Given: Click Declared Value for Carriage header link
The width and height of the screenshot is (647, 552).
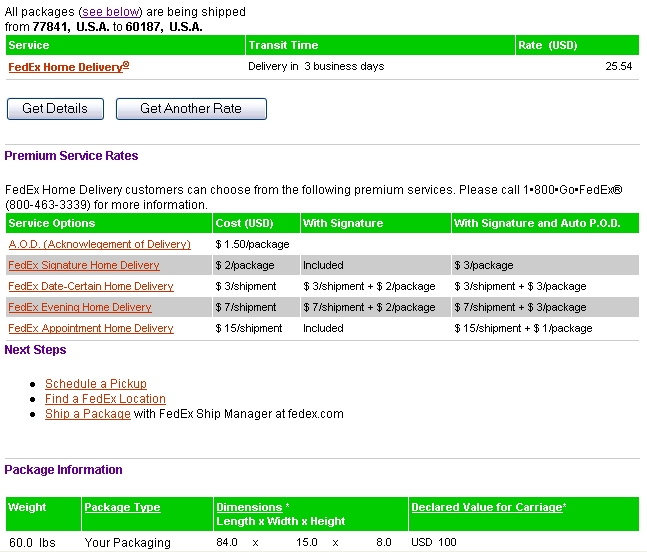Looking at the screenshot, I should tap(487, 507).
